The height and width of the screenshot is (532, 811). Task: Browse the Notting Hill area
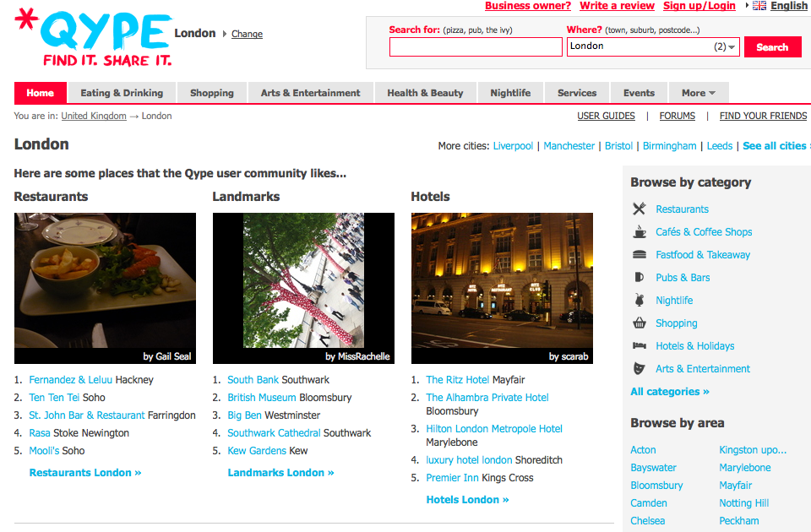[743, 503]
